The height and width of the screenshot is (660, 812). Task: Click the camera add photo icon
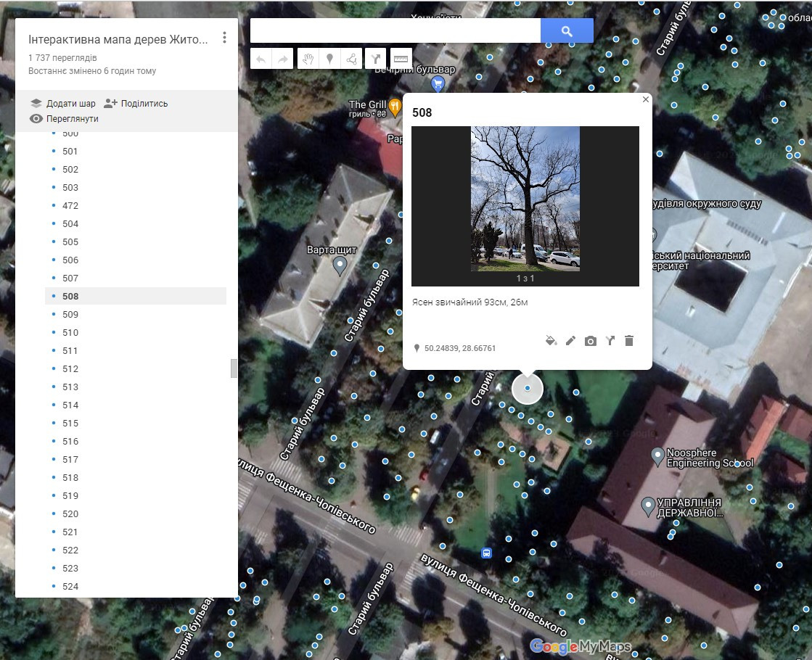591,341
